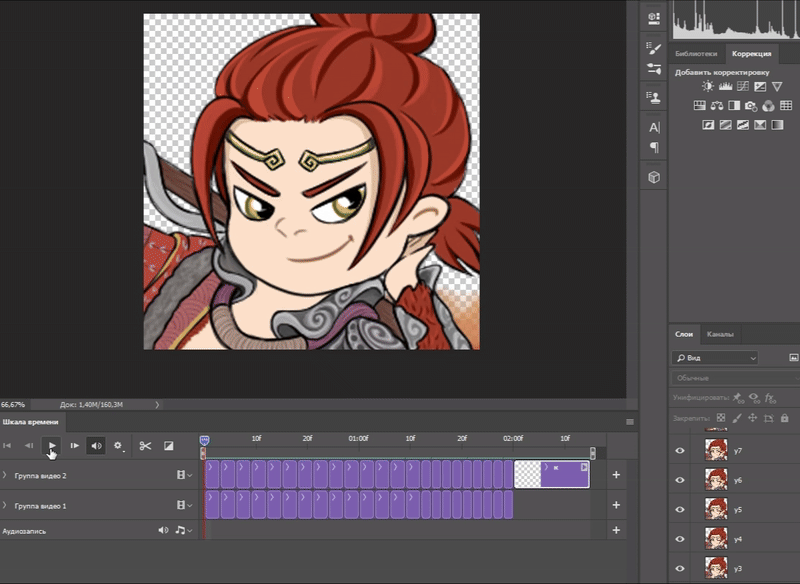The height and width of the screenshot is (584, 800).
Task: Select the last clip in Группа видео 2
Action: pos(552,474)
